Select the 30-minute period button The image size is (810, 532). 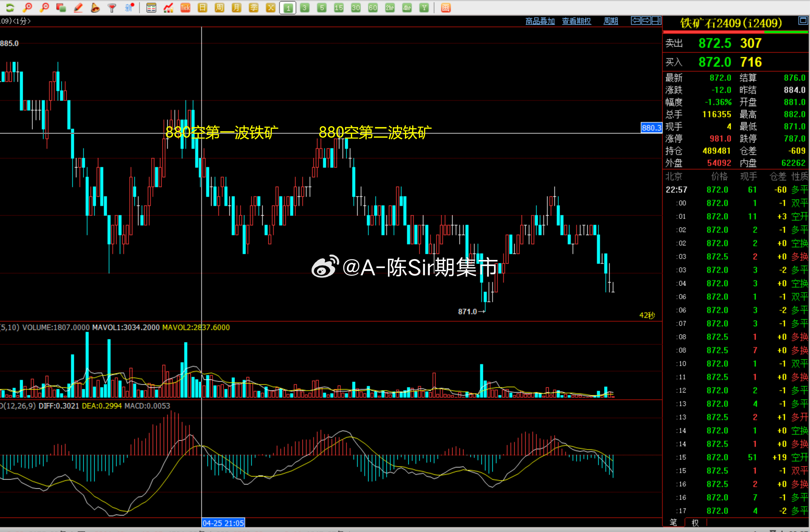click(356, 7)
